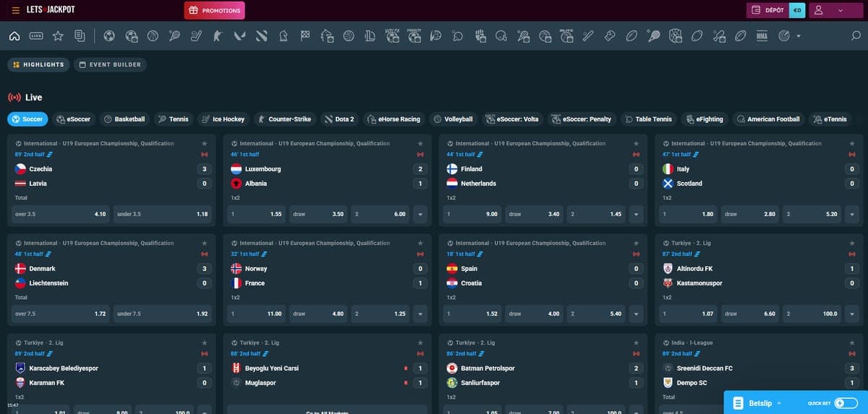868x414 pixels.
Task: Favorite the Altinordu FK match star
Action: coord(852,243)
